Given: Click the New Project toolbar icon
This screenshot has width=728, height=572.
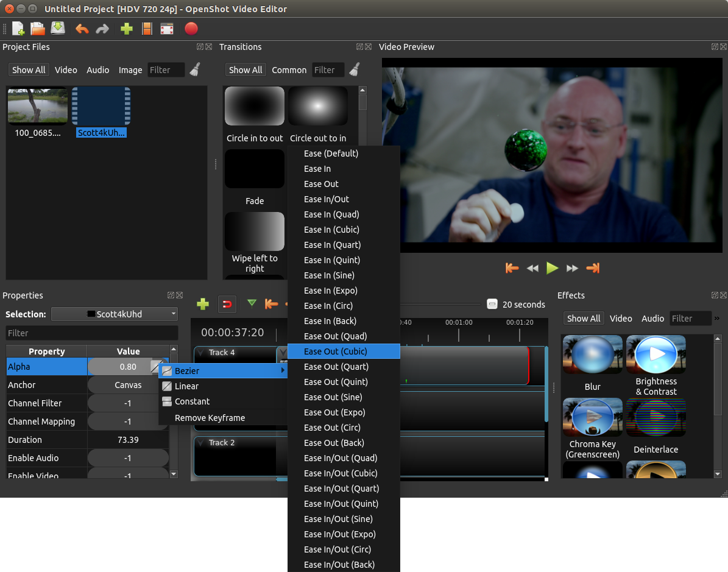Looking at the screenshot, I should (x=18, y=29).
